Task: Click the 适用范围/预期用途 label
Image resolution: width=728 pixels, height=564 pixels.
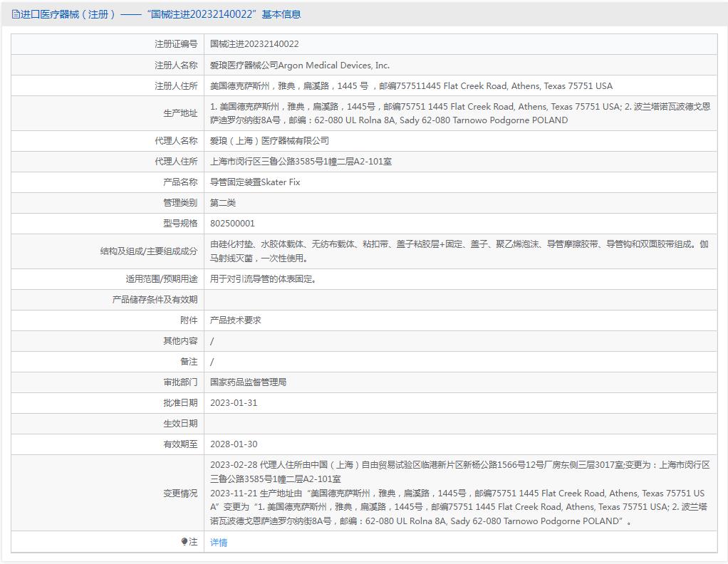Action: pyautogui.click(x=162, y=279)
